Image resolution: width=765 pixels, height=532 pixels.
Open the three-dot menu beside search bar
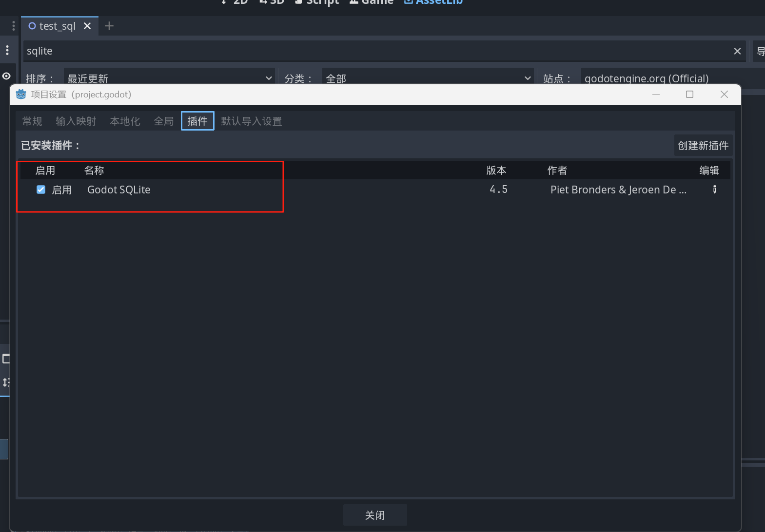coord(7,50)
